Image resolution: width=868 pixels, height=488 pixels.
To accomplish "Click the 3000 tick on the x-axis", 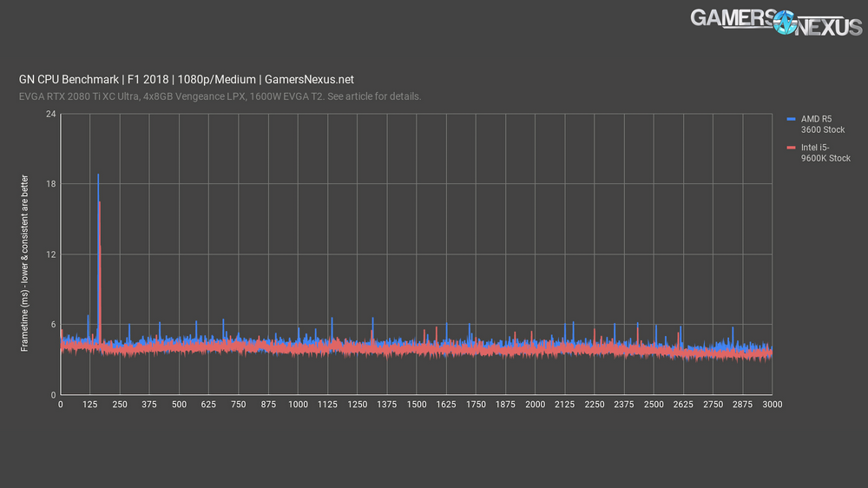I will click(x=772, y=405).
